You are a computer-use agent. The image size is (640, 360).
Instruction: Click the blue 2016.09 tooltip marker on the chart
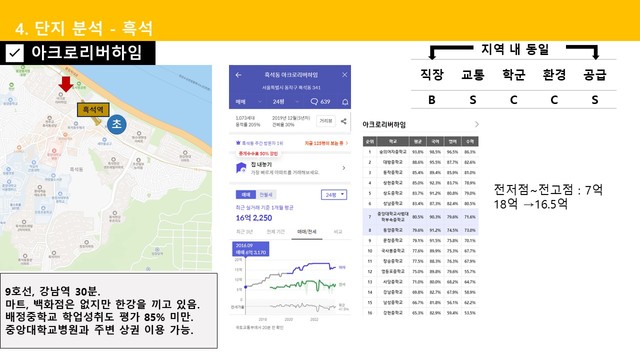[x=251, y=249]
